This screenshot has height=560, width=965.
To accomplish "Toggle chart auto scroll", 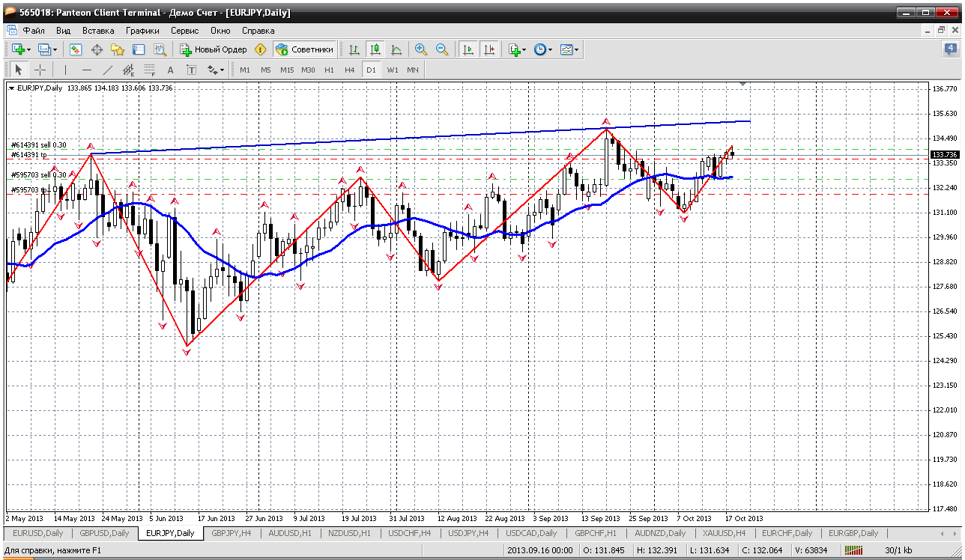I will 468,49.
